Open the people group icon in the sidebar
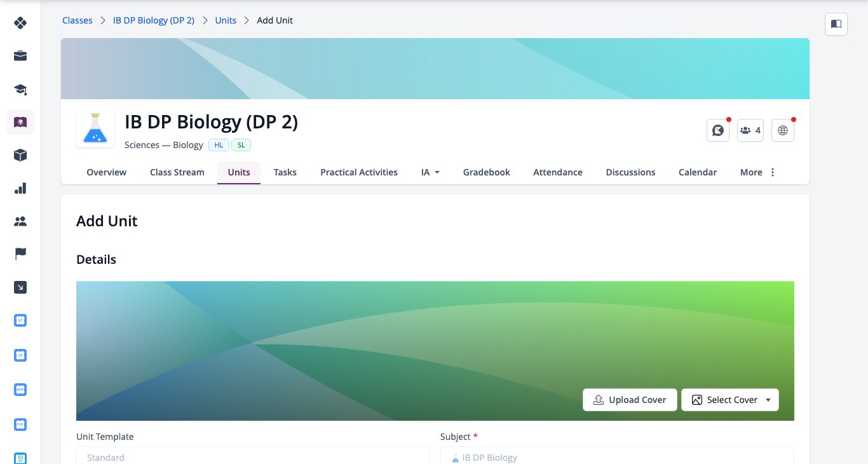868x464 pixels. [x=20, y=221]
